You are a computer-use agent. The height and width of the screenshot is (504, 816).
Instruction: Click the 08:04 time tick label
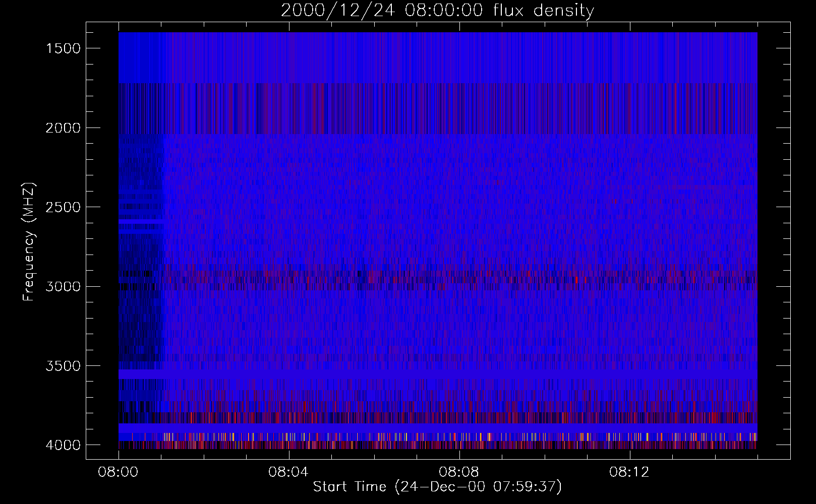tap(288, 472)
